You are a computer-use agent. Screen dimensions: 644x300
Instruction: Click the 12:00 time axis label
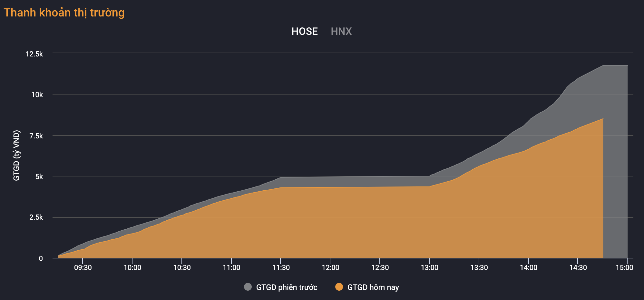(x=330, y=267)
